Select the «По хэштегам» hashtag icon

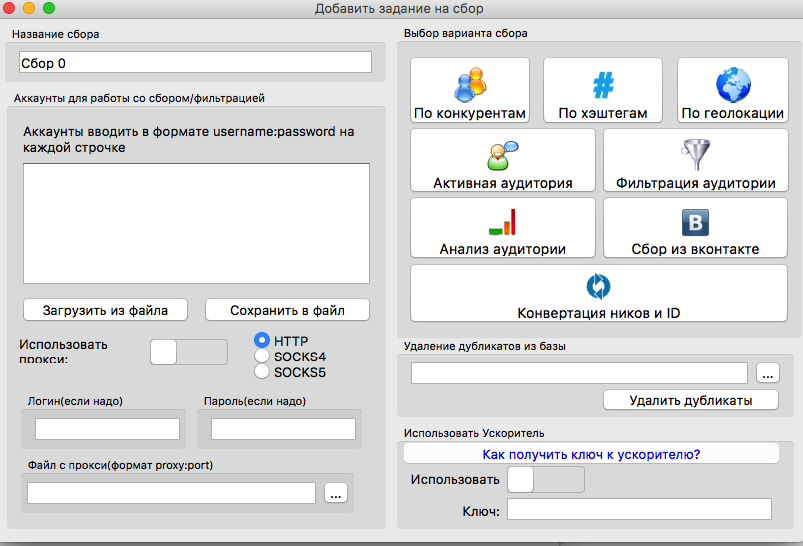(603, 86)
